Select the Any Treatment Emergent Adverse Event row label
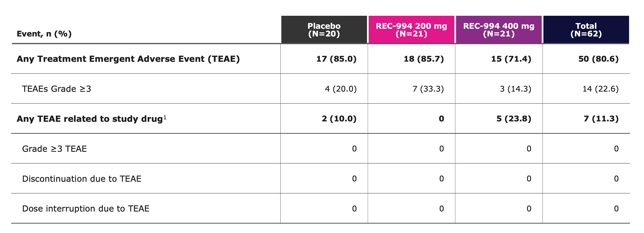644x233 pixels. pyautogui.click(x=128, y=59)
